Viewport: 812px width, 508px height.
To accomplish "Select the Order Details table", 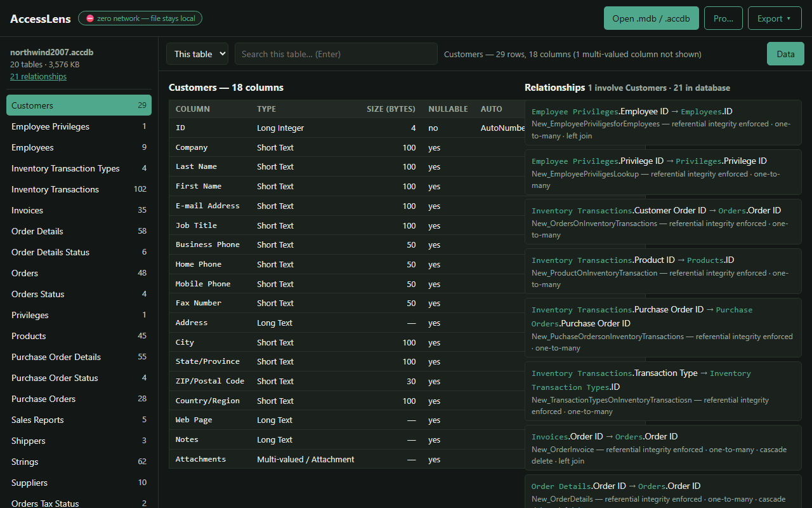I will tap(79, 231).
